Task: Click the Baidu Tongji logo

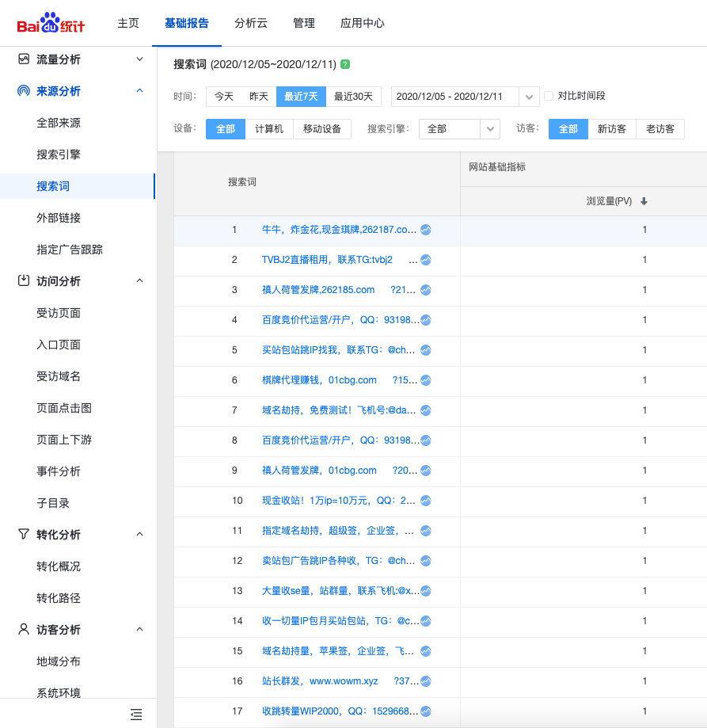Action: 51,23
